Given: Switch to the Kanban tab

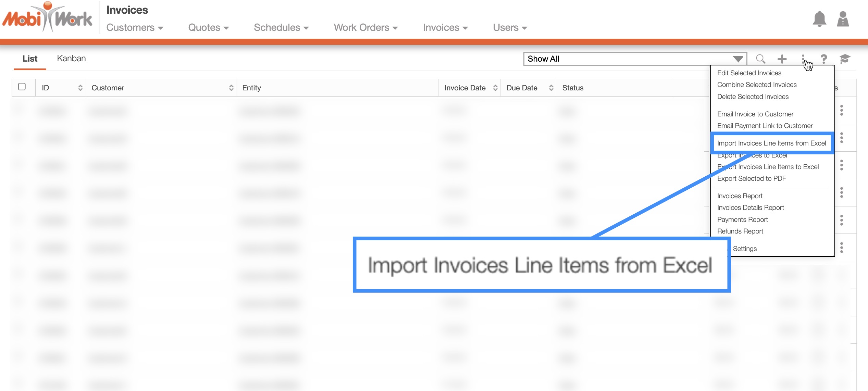Looking at the screenshot, I should pyautogui.click(x=71, y=59).
